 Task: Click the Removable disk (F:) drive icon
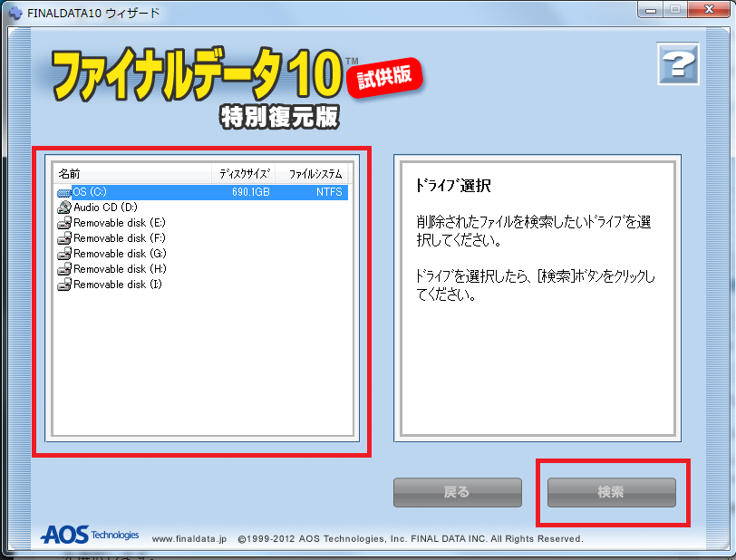click(63, 238)
